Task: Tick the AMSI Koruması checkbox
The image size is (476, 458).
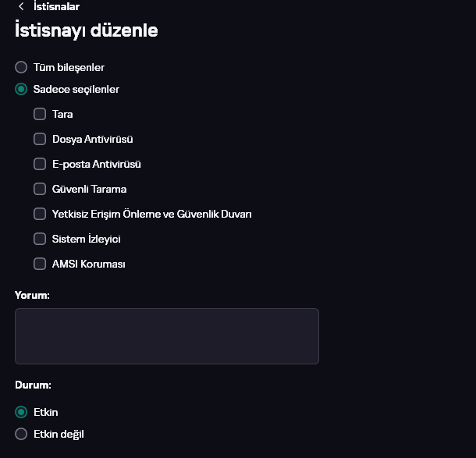Action: [40, 264]
